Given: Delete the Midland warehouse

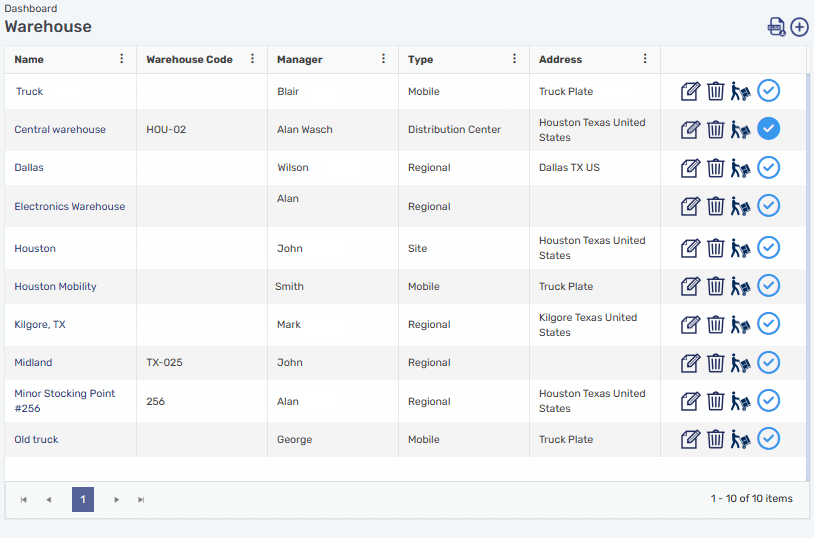Looking at the screenshot, I should tap(715, 363).
